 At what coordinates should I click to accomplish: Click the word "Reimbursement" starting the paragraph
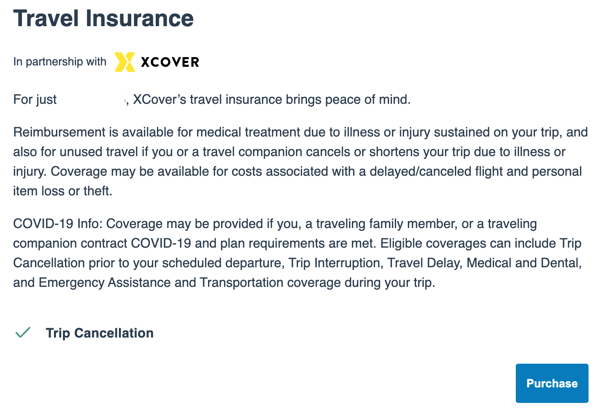click(x=59, y=132)
